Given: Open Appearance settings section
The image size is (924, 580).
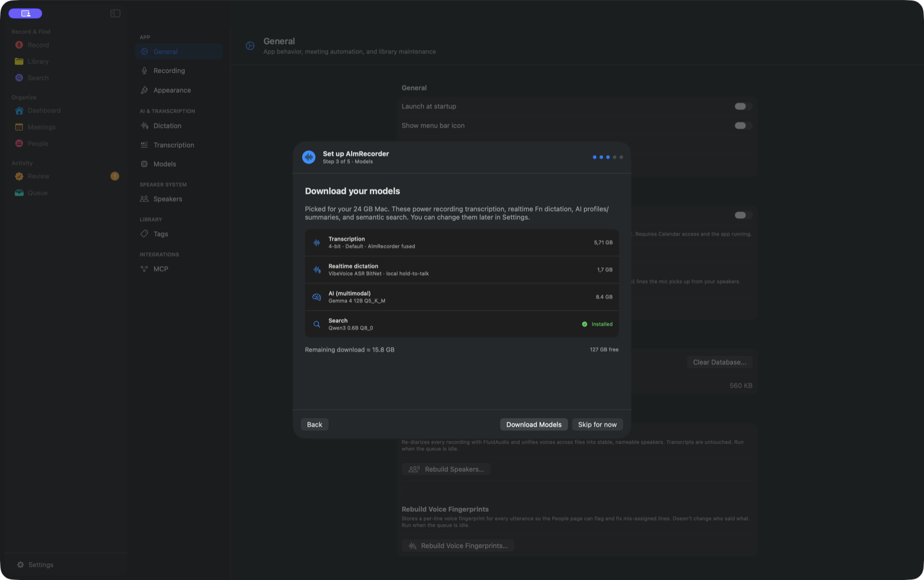Looking at the screenshot, I should tap(179, 90).
